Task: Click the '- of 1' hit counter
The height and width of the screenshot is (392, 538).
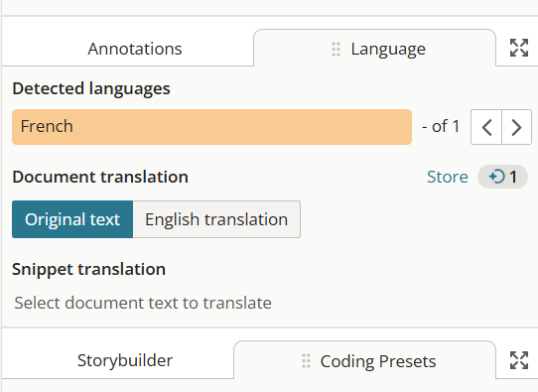Action: 441,127
